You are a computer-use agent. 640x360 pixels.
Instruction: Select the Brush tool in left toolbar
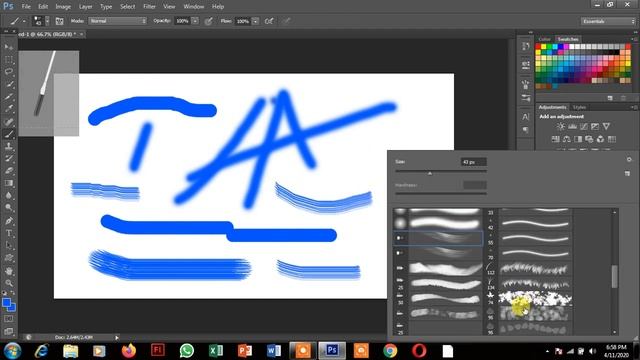[9, 134]
